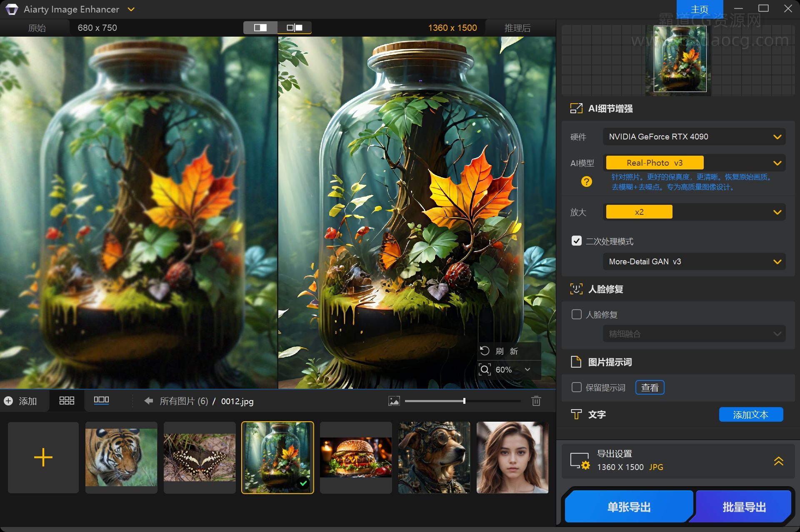Image resolution: width=800 pixels, height=532 pixels.
Task: Minimize the application window
Action: [739, 9]
